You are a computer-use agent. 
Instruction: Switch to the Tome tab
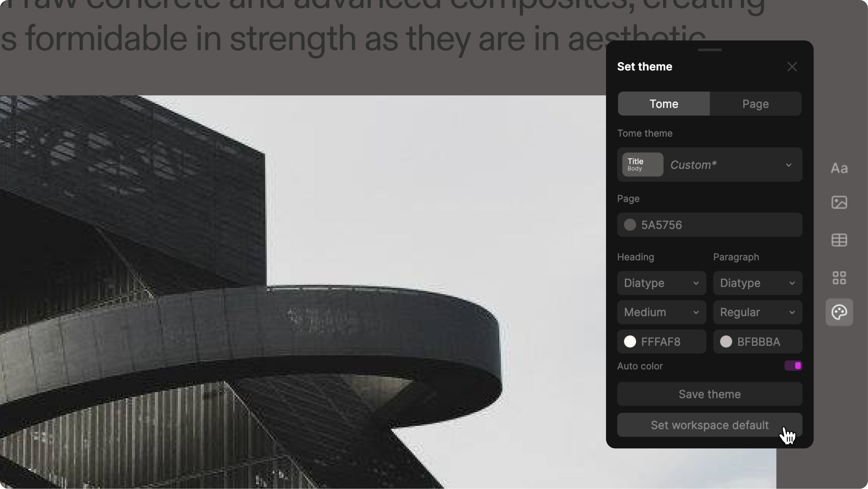click(x=663, y=104)
